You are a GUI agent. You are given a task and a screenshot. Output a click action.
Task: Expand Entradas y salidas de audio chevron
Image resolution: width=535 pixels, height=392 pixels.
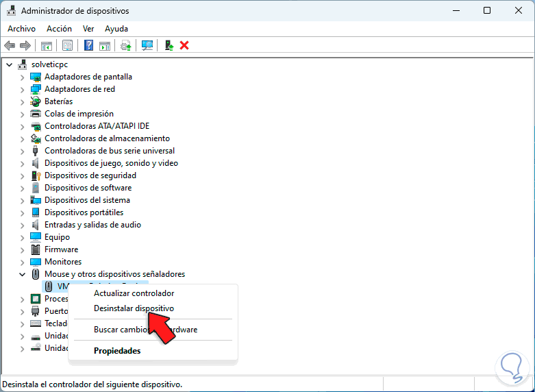(x=22, y=225)
